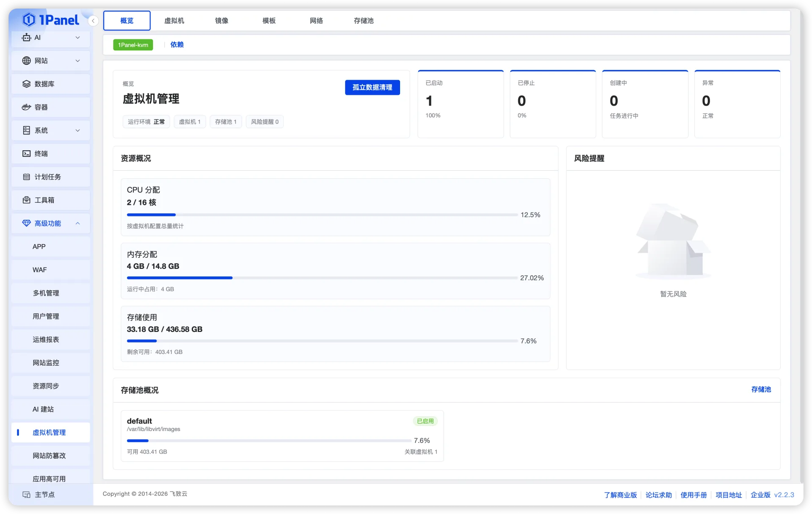
Task: Click the database stack icon for 数据库
Action: (26, 84)
